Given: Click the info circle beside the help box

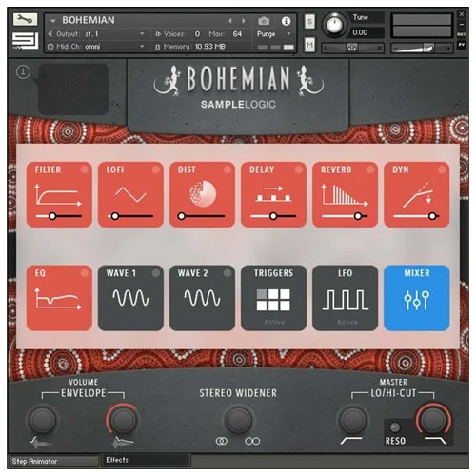Looking at the screenshot, I should [23, 71].
